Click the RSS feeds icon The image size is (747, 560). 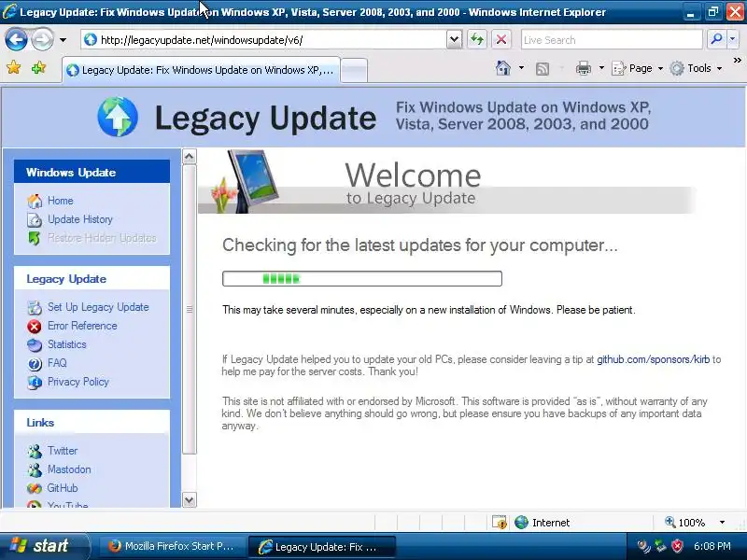click(x=543, y=69)
